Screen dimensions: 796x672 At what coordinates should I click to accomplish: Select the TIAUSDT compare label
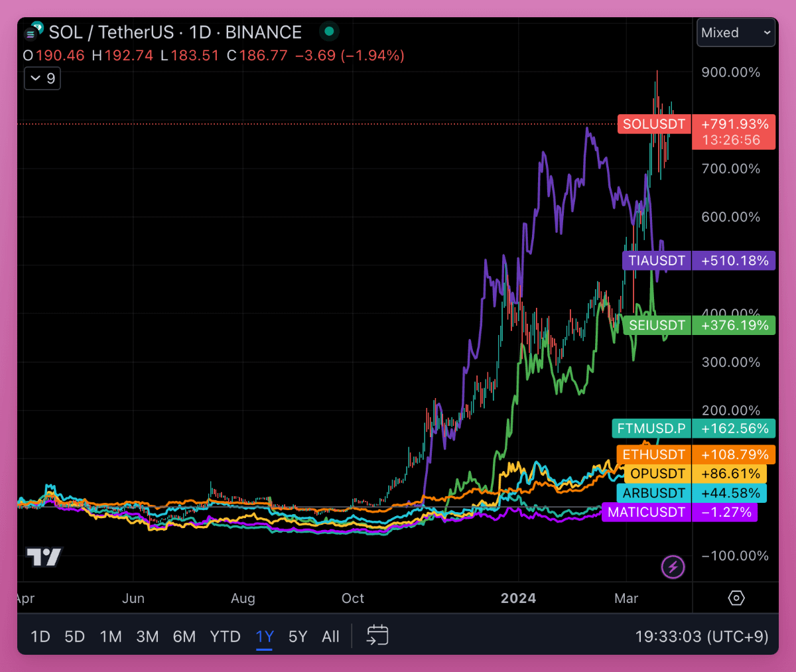pyautogui.click(x=656, y=260)
